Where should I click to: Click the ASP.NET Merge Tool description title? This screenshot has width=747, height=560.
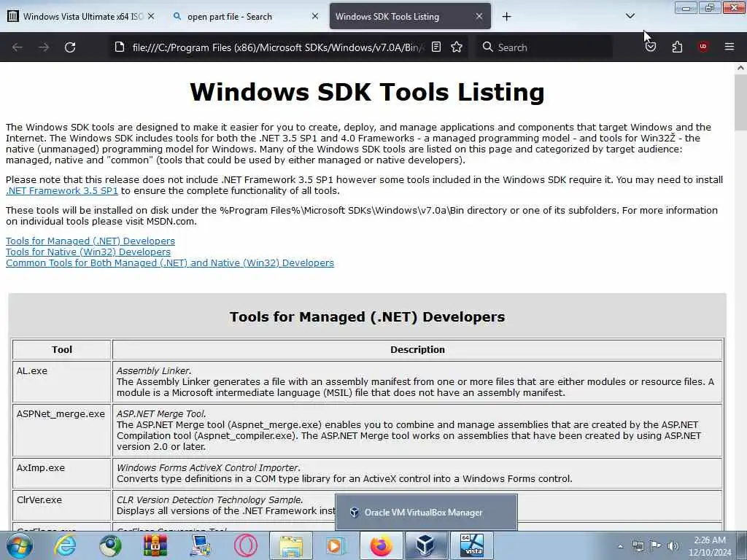pyautogui.click(x=161, y=414)
